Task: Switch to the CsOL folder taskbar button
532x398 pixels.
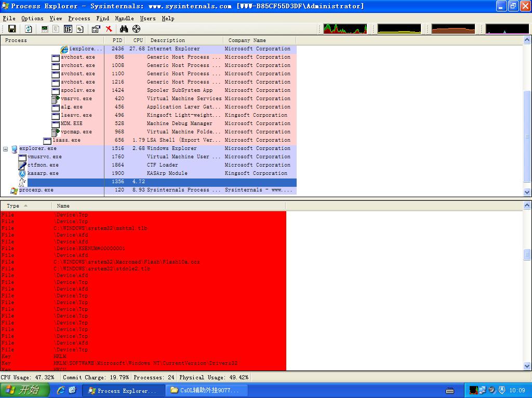Action: (x=207, y=391)
